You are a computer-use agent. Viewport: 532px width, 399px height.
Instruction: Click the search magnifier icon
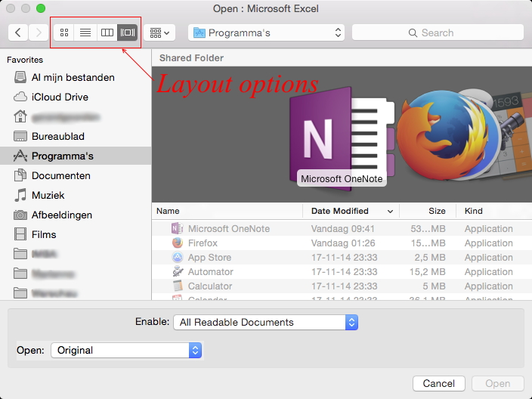[413, 33]
